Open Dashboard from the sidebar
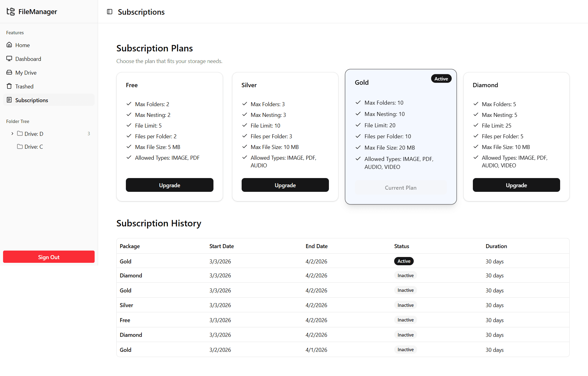 28,59
